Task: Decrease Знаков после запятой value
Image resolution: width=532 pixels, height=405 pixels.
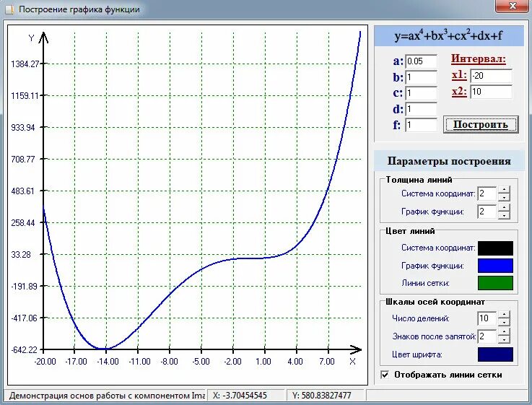Action: point(504,339)
